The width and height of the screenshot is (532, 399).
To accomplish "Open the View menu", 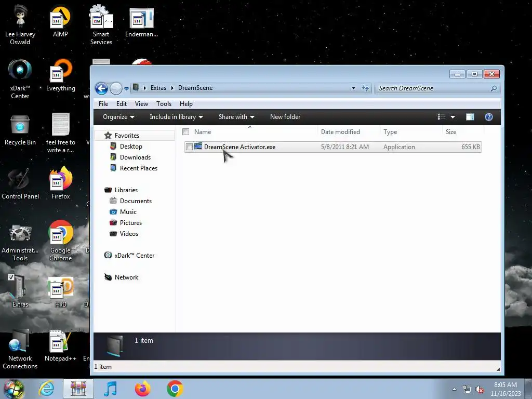I will (x=141, y=104).
